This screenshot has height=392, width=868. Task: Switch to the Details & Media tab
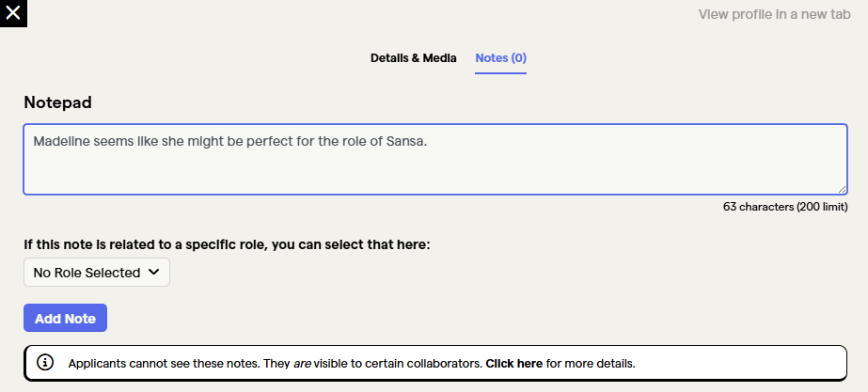tap(414, 58)
